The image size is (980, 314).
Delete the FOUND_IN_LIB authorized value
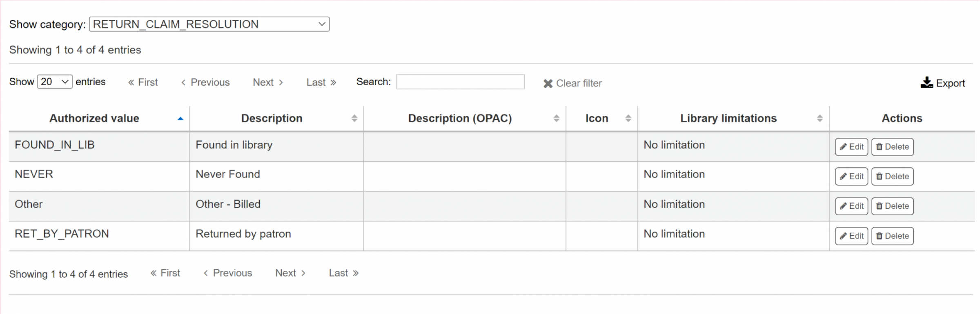click(892, 147)
